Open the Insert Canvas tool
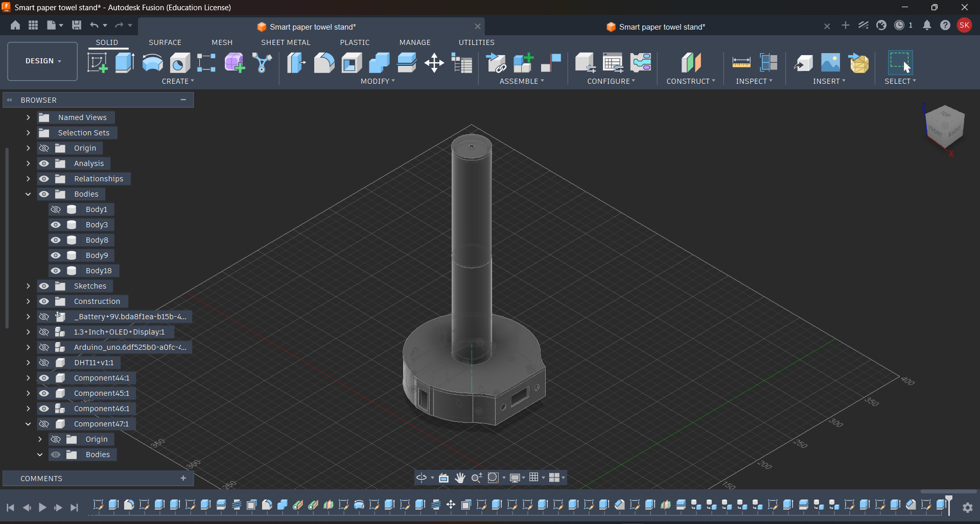The width and height of the screenshot is (980, 524). point(831,63)
